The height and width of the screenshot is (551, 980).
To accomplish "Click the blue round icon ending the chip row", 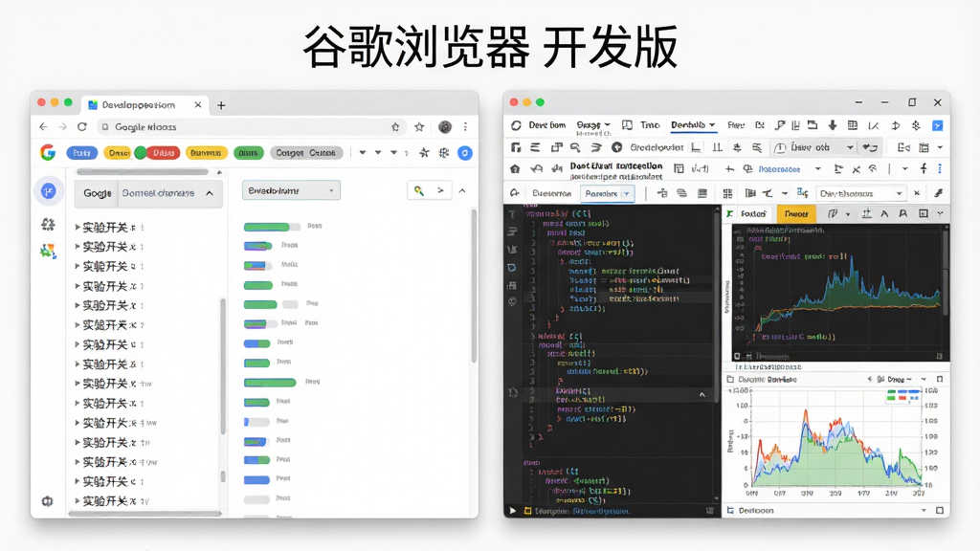I will (x=465, y=153).
